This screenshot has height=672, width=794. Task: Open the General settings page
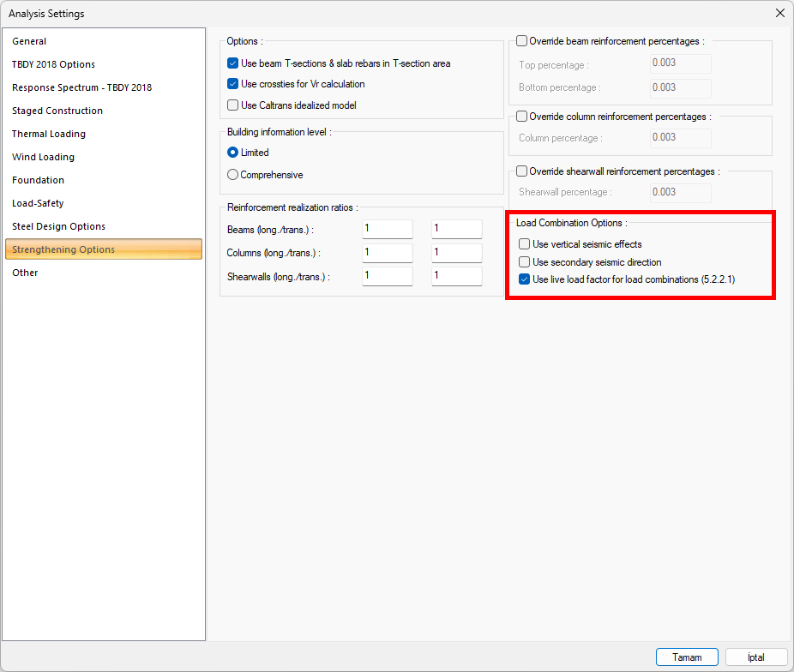[29, 41]
